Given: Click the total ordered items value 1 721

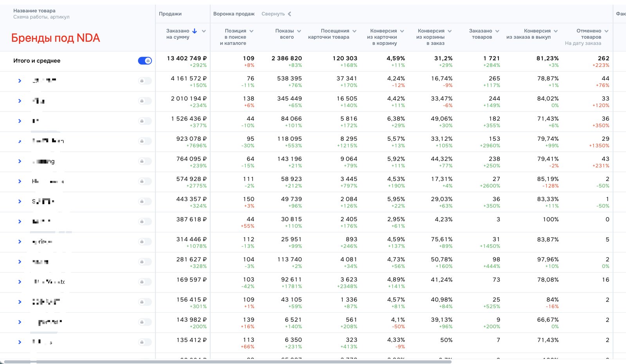Looking at the screenshot, I should [x=491, y=58].
